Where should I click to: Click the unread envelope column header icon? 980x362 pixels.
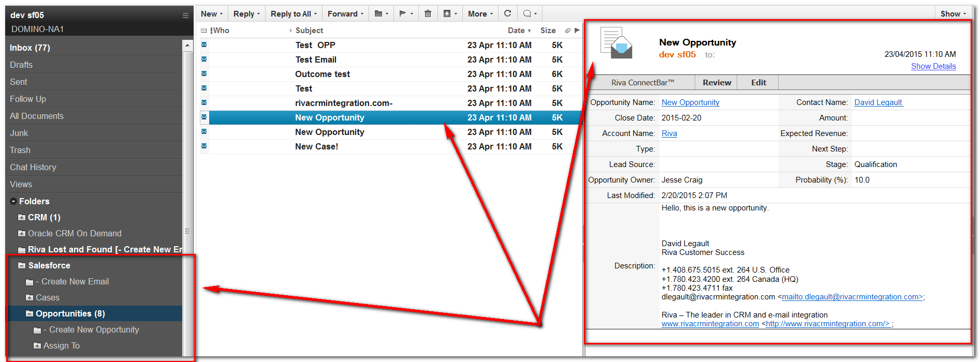pos(204,31)
